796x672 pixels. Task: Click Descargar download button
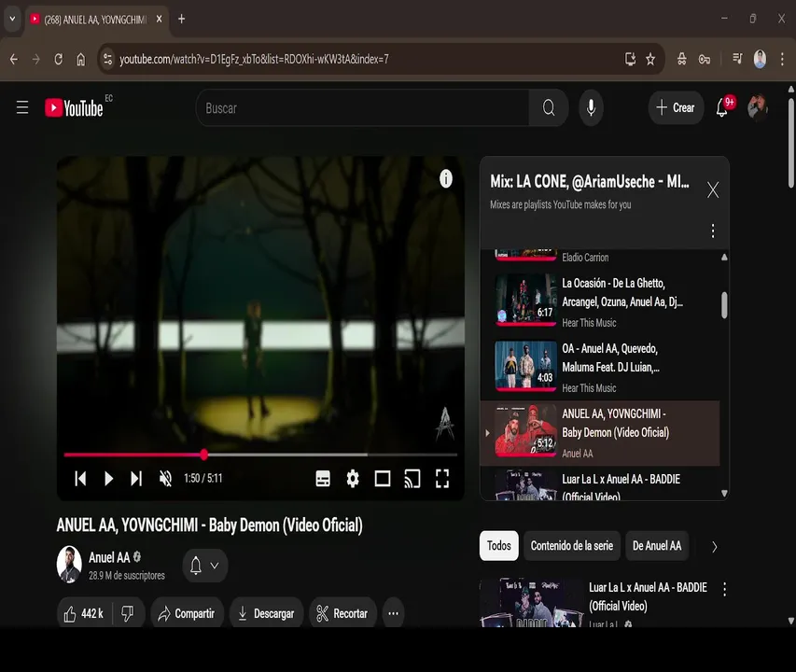(x=267, y=613)
